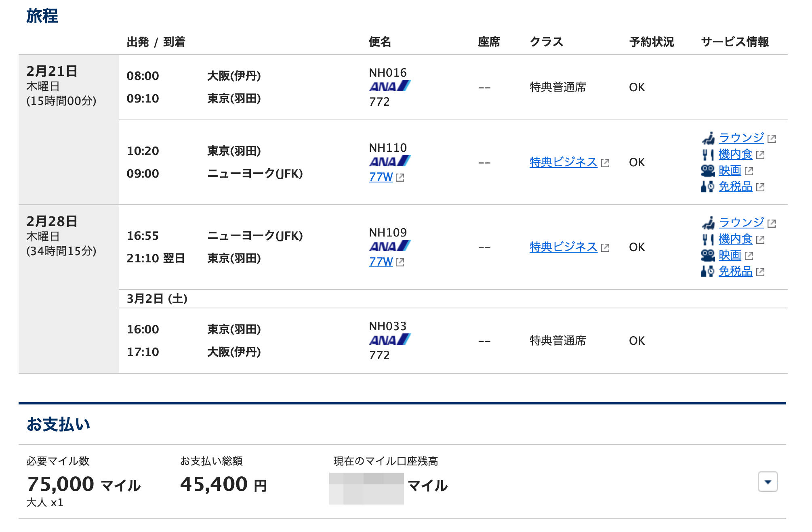Open ラウンジ link for flight NH109
Viewport: 812px width, 532px height.
pos(741,223)
